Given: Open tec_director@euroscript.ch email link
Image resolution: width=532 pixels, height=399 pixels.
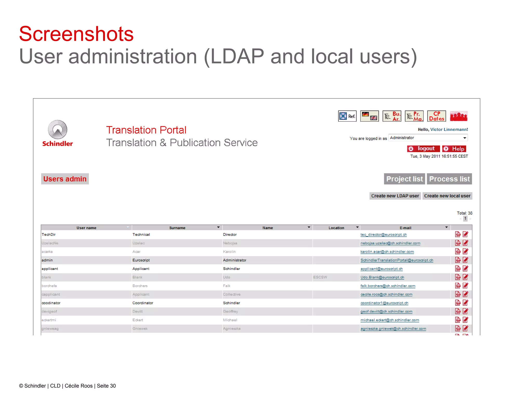Looking at the screenshot, I should tap(384, 235).
